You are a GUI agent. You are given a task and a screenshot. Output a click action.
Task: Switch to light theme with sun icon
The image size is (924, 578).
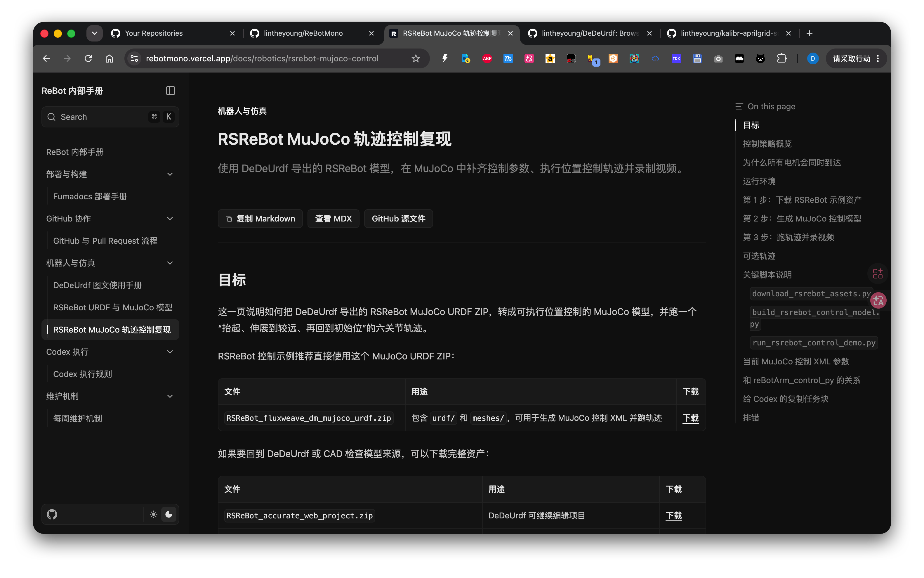(154, 514)
